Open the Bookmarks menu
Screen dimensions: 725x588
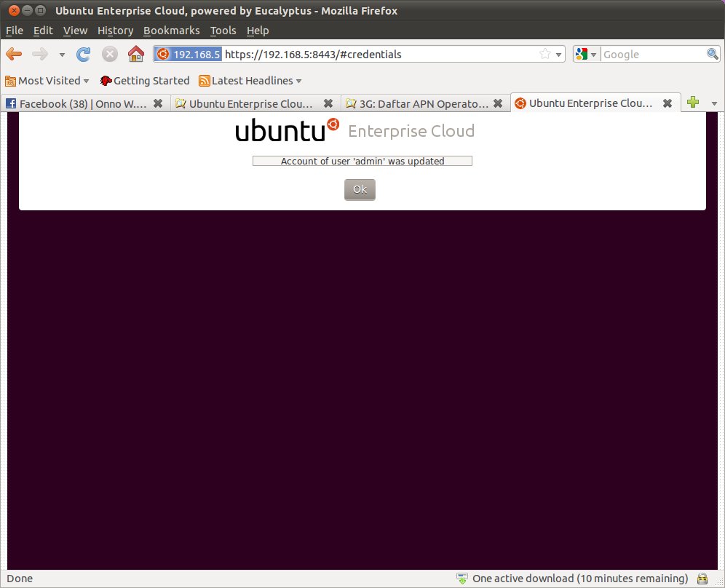[171, 31]
